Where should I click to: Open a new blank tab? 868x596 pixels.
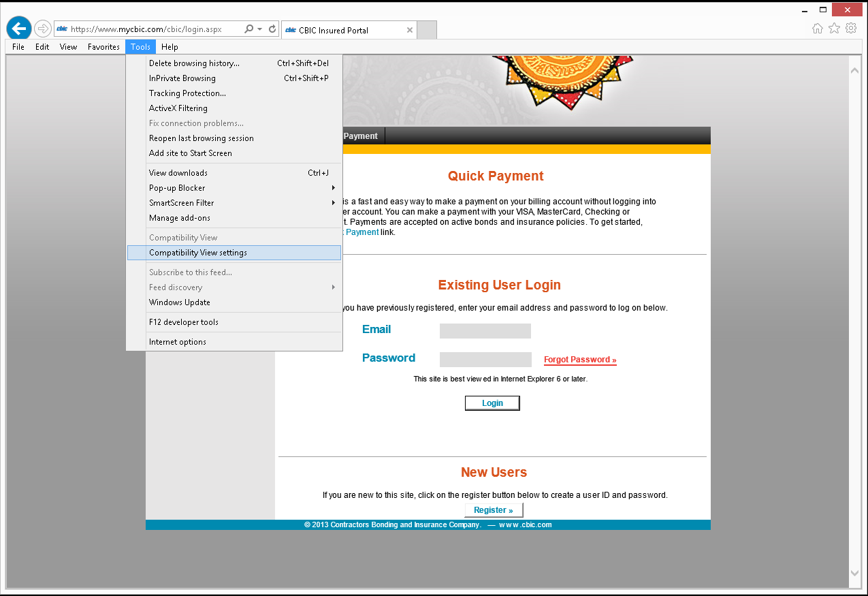(x=427, y=30)
